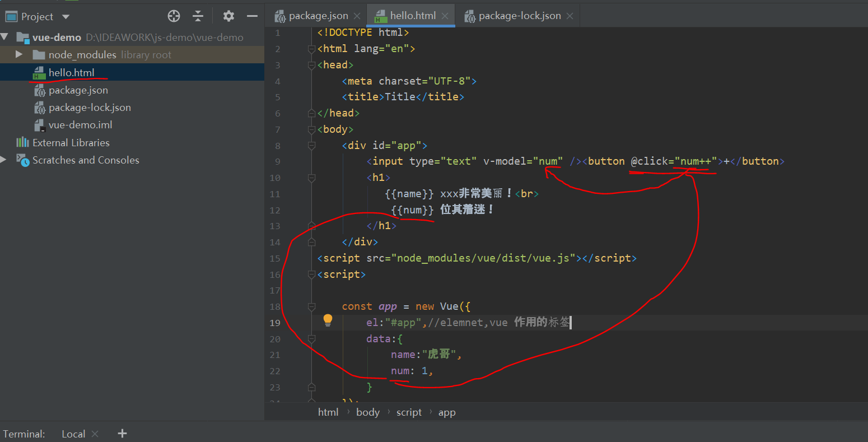This screenshot has width=868, height=442.
Task: Fold the h1 block on line 10
Action: pyautogui.click(x=312, y=178)
